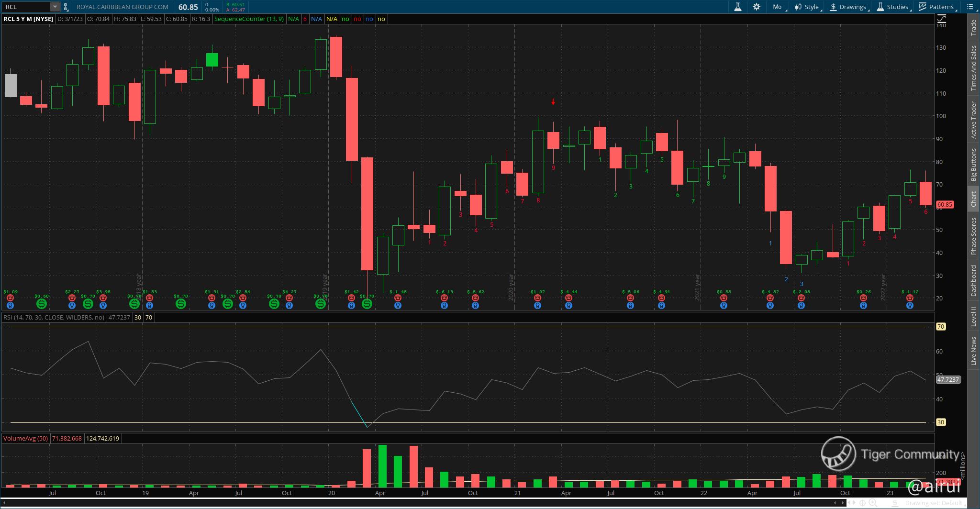Open the Dashboard sidebar tab

(x=973, y=281)
